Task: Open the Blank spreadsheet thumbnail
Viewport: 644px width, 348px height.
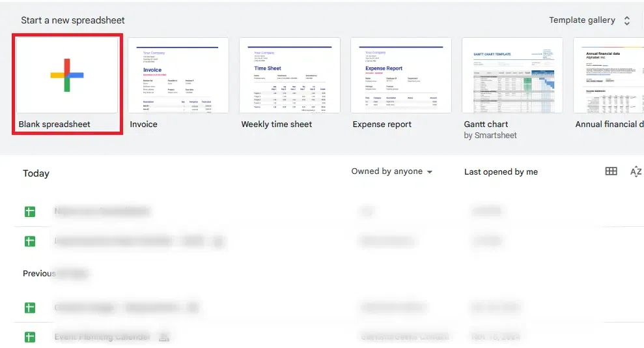Action: [x=67, y=75]
